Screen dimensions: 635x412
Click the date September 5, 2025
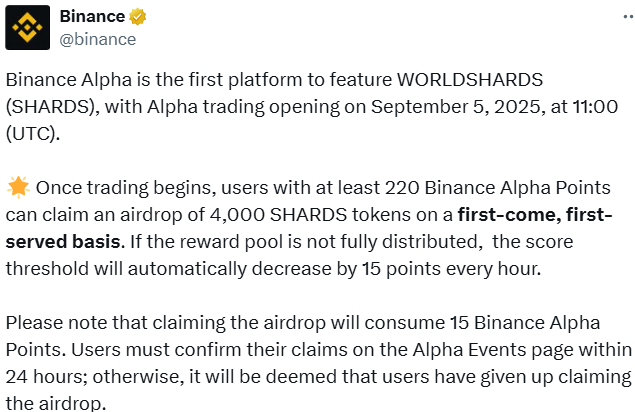[x=456, y=107]
